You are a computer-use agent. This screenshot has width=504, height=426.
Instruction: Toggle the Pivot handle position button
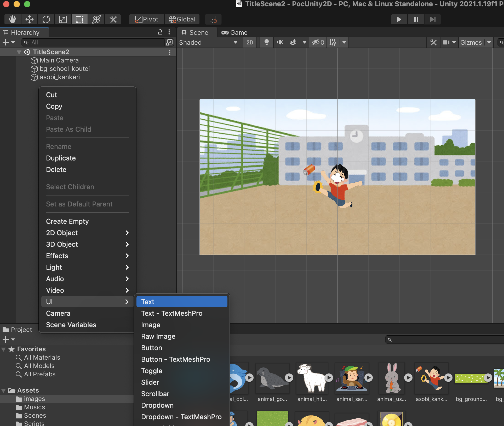147,19
